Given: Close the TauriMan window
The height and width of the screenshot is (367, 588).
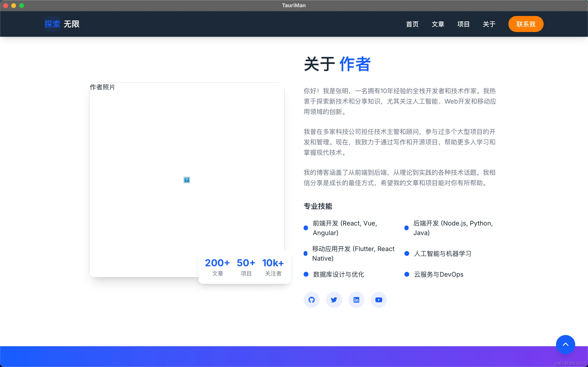Looking at the screenshot, I should click(6, 6).
